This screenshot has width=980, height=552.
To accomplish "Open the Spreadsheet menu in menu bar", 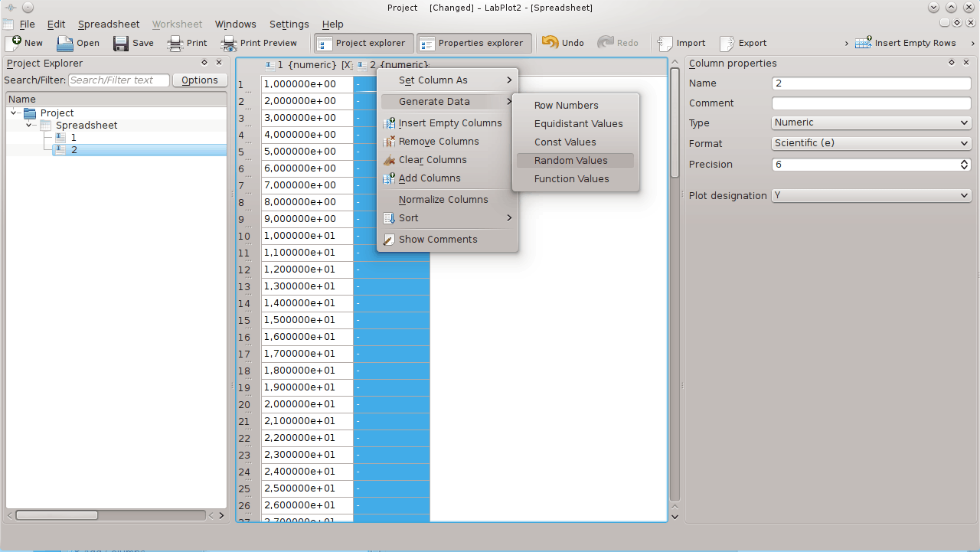I will click(109, 24).
